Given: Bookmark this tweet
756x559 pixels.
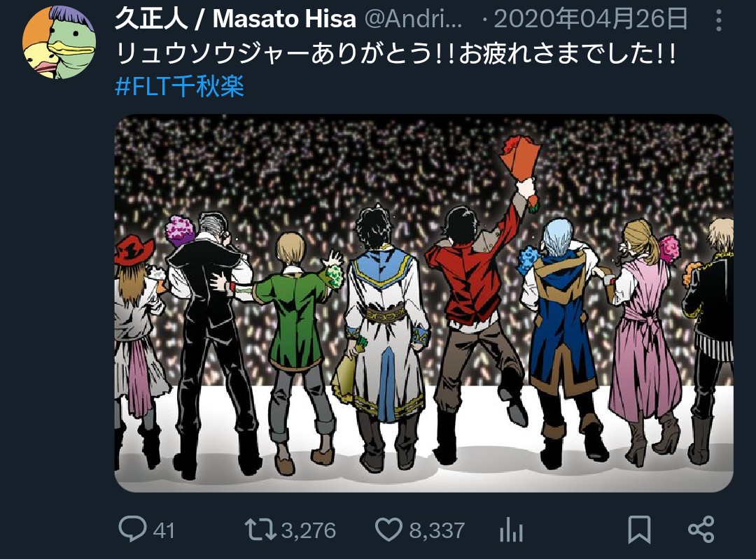Looking at the screenshot, I should [x=639, y=530].
